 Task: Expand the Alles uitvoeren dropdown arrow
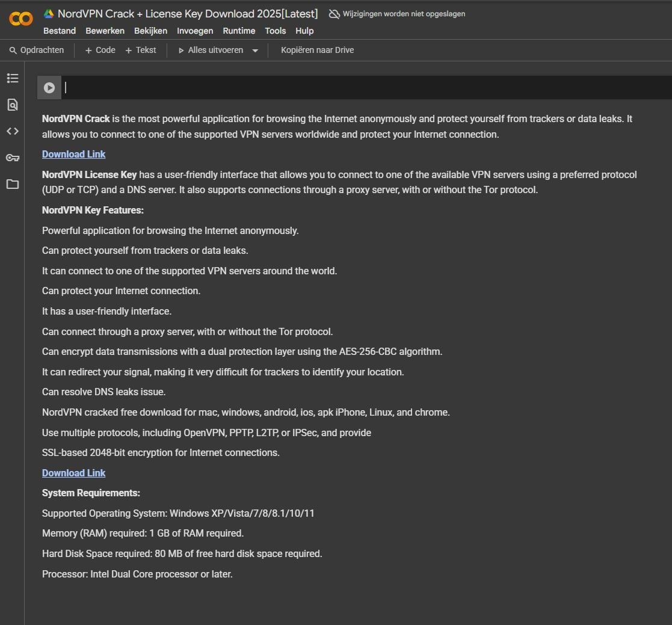256,51
